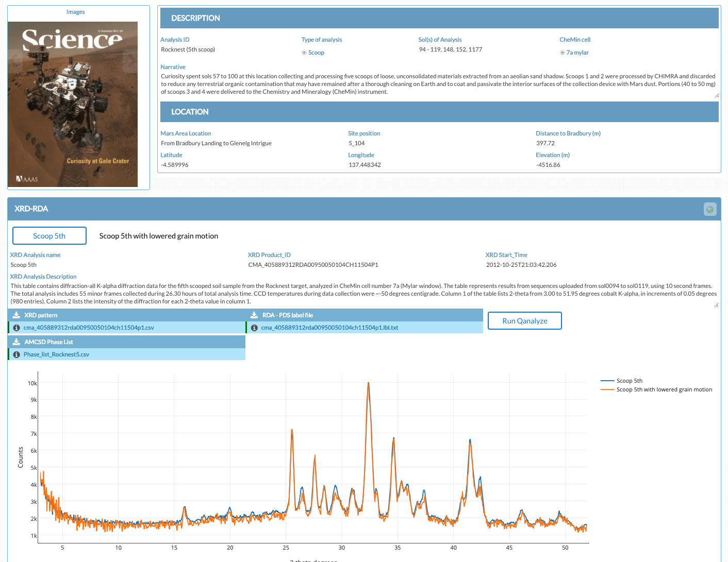
Task: Click the Scoop 5th button
Action: (x=49, y=236)
